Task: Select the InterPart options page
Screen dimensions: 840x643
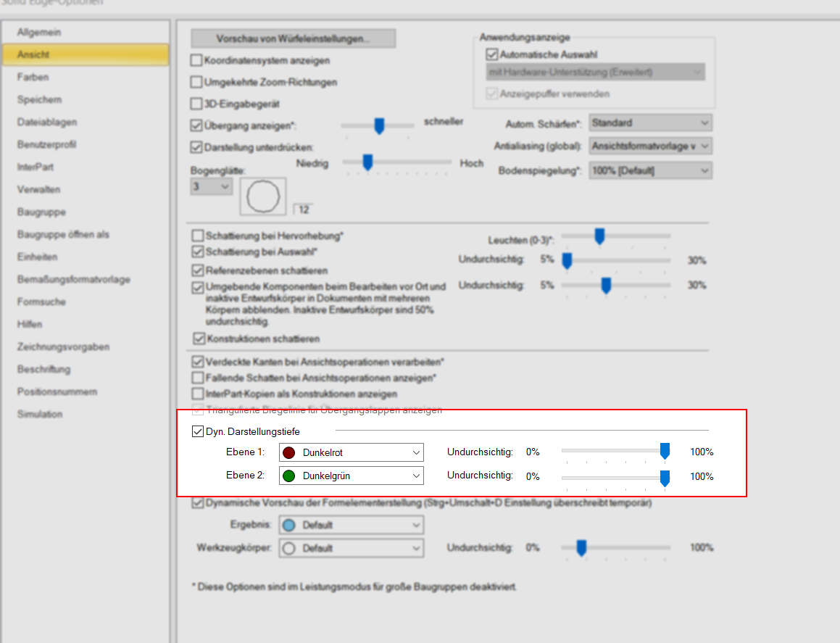Action: pos(35,167)
